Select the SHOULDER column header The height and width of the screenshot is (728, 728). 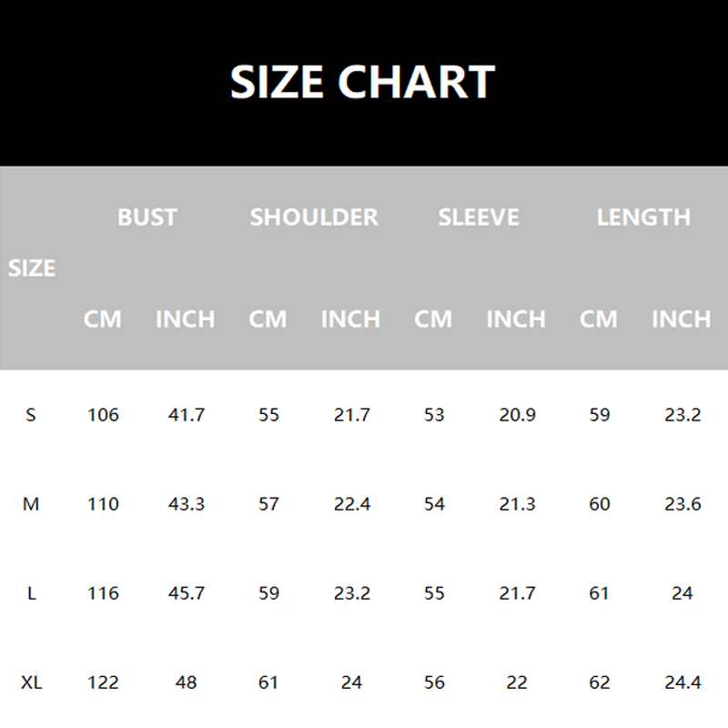(x=314, y=217)
